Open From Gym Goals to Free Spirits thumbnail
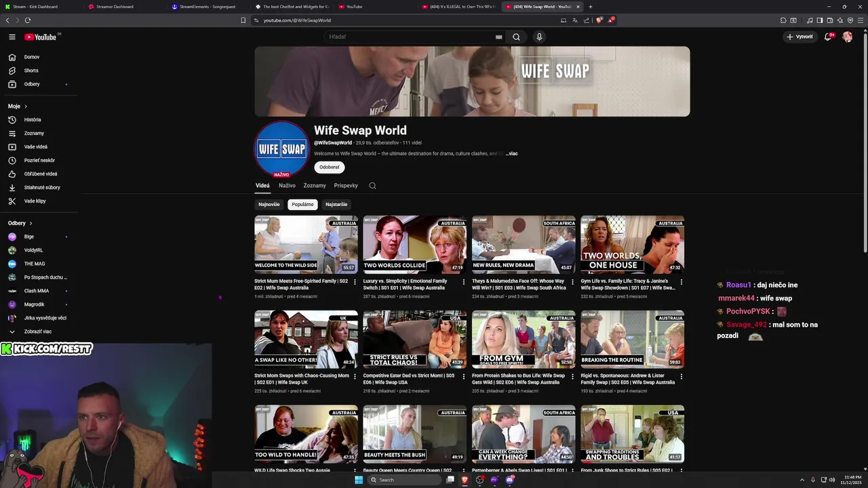Viewport: 868px width, 488px height. [524, 340]
